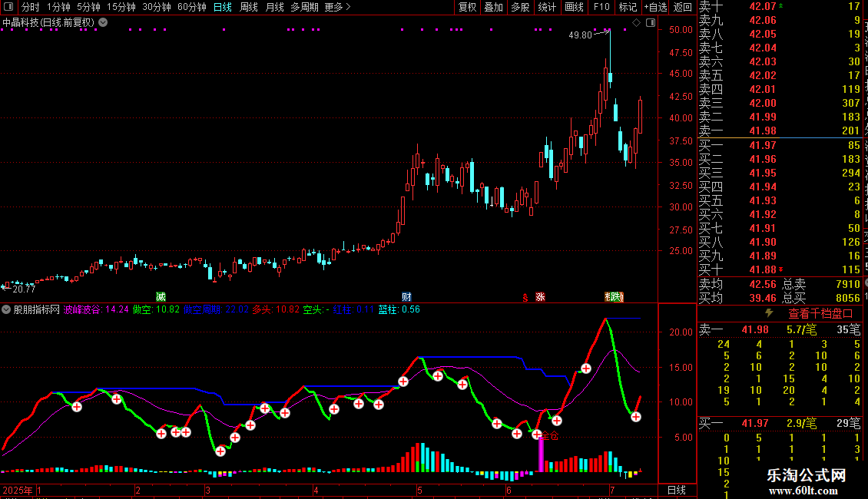Expand the 更多 periods menu
The image size is (868, 499).
pyautogui.click(x=337, y=7)
